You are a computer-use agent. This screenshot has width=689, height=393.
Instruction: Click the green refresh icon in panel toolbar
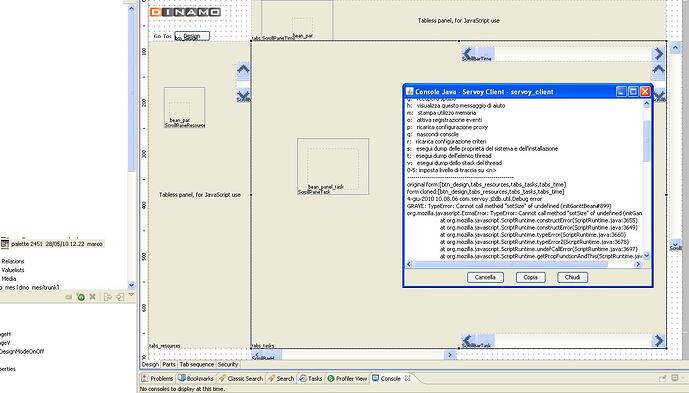81,297
